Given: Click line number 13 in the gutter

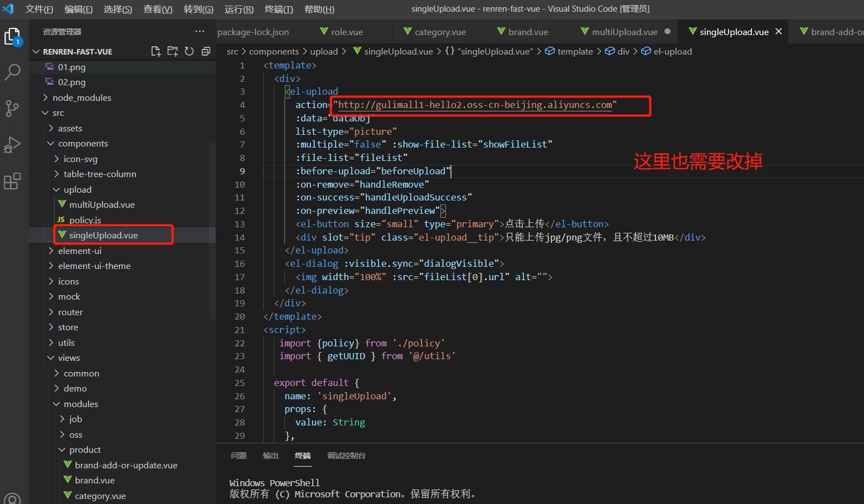Looking at the screenshot, I should point(240,224).
